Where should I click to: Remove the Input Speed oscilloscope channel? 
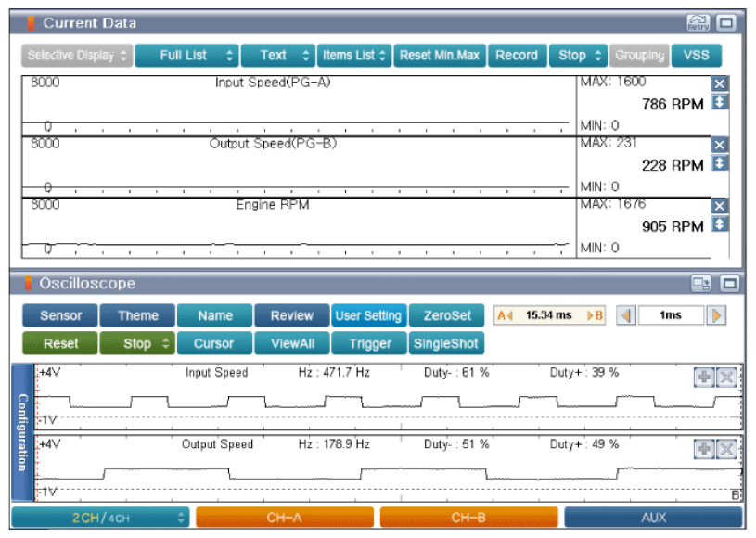click(x=726, y=377)
